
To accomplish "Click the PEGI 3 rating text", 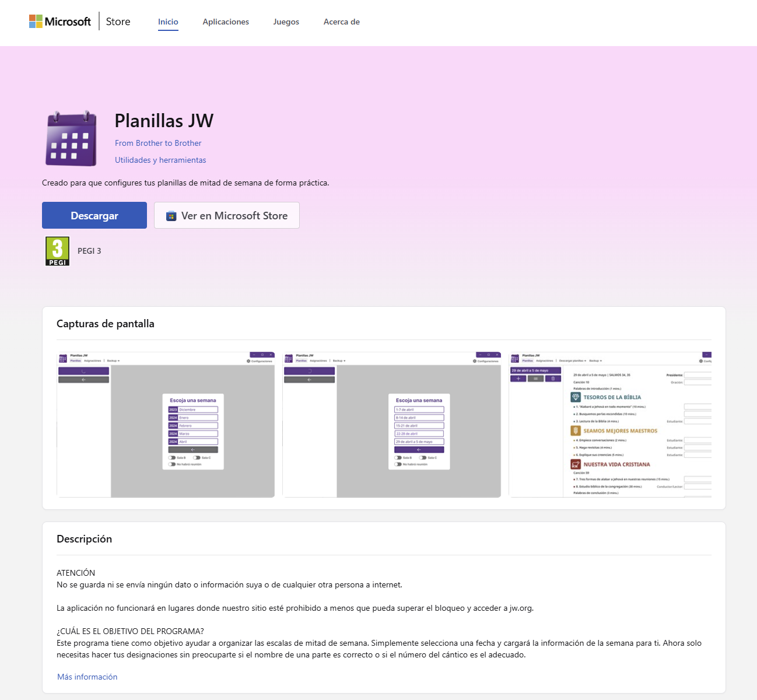I will point(89,251).
